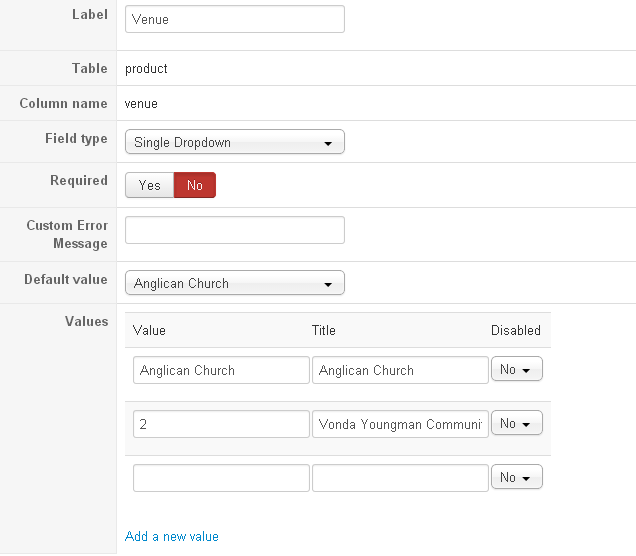Open the Field type Single Dropdown selector
Screen dimensions: 636x556
[234, 142]
